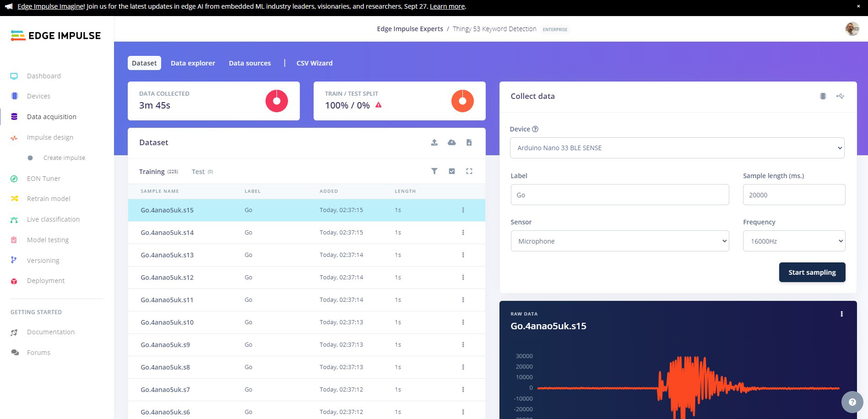Switch to the Dataset tab

144,63
